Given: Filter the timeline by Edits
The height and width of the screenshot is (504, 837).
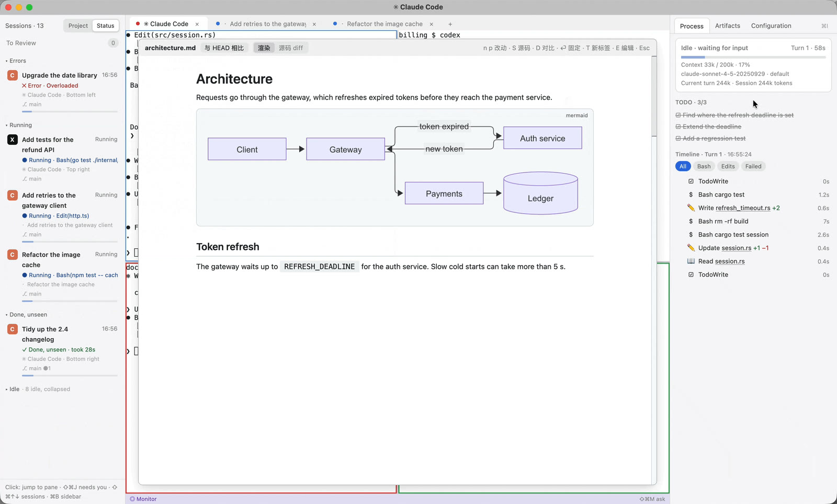Looking at the screenshot, I should pyautogui.click(x=728, y=166).
